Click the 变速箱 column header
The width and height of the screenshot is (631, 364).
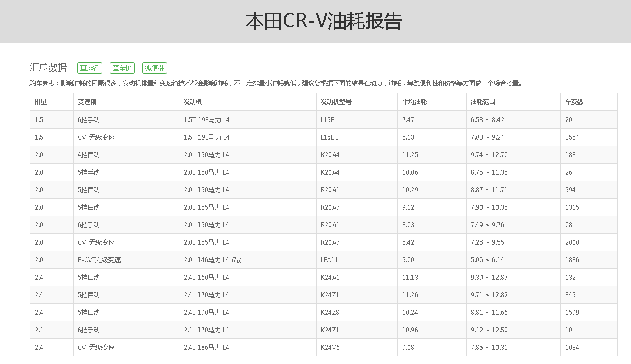click(87, 102)
